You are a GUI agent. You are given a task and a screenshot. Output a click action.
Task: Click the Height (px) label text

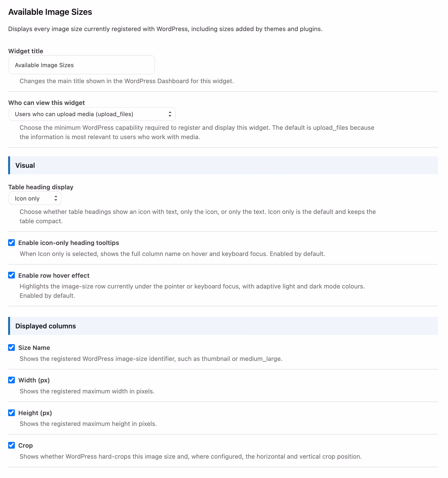(35, 413)
